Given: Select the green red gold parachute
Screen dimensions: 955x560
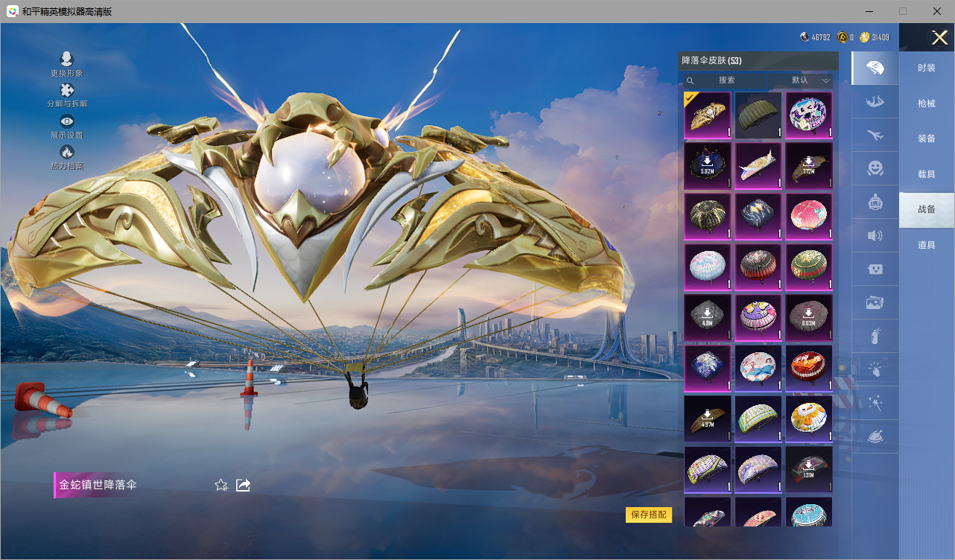Looking at the screenshot, I should pos(809,267).
